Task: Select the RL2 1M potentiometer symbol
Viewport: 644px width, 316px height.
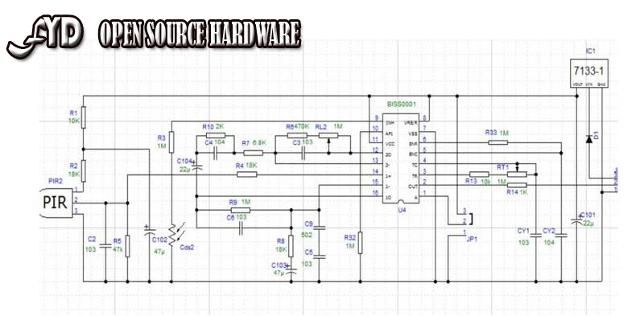Action: [328, 137]
